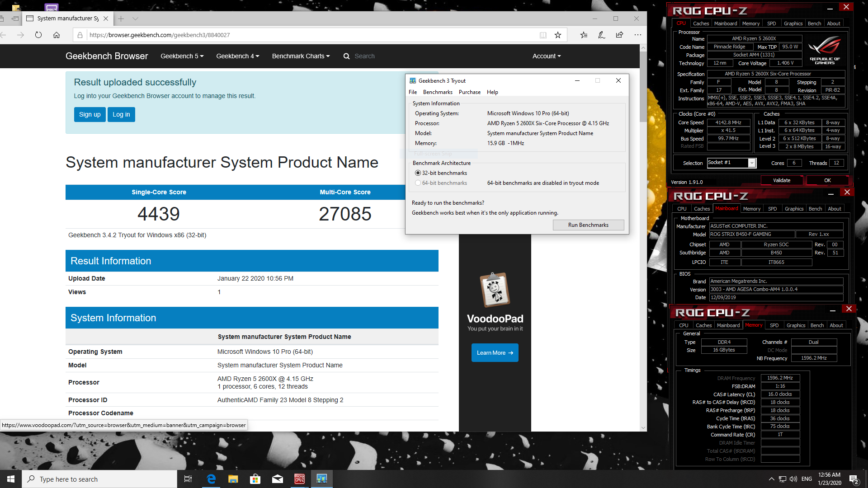Open Geekbench 3 Purchase menu
The image size is (868, 488).
(470, 92)
